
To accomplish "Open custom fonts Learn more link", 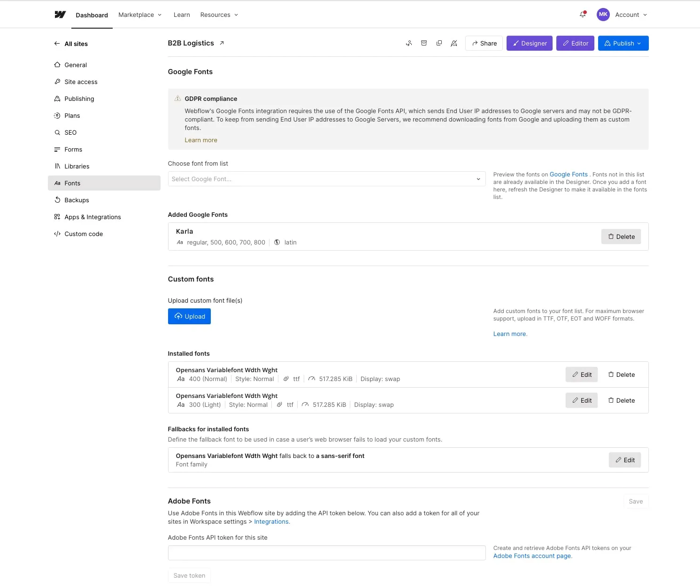I will (510, 334).
